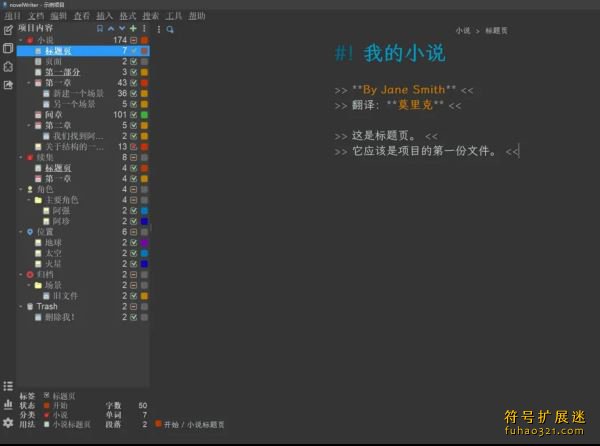Click the 场景 folder icon under 归档
Image resolution: width=600 pixels, height=446 pixels.
click(38, 285)
